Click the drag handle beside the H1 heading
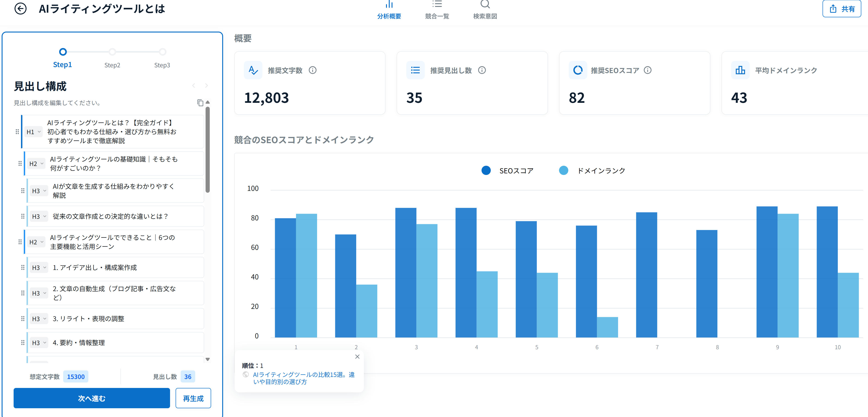 point(17,132)
